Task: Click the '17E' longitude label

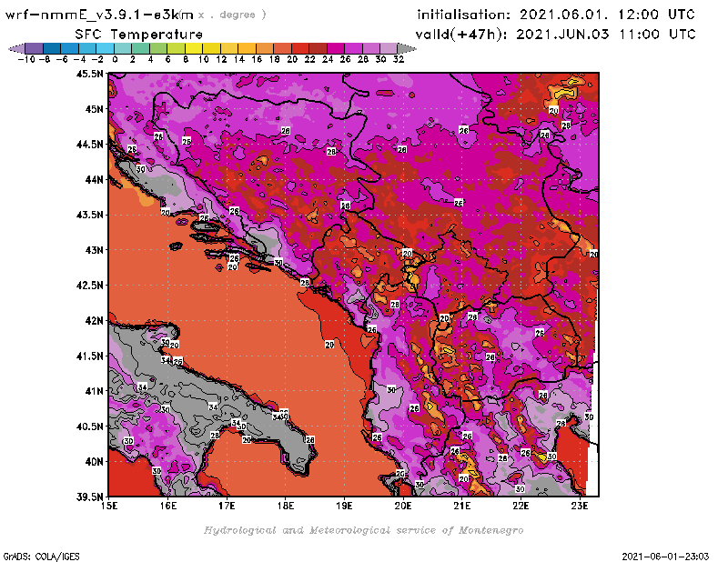Action: pyautogui.click(x=227, y=506)
